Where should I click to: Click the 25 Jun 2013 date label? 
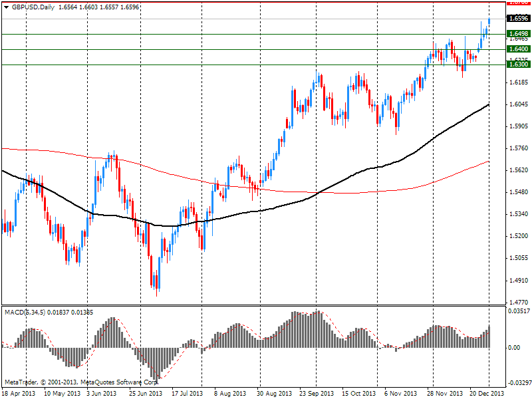point(145,393)
